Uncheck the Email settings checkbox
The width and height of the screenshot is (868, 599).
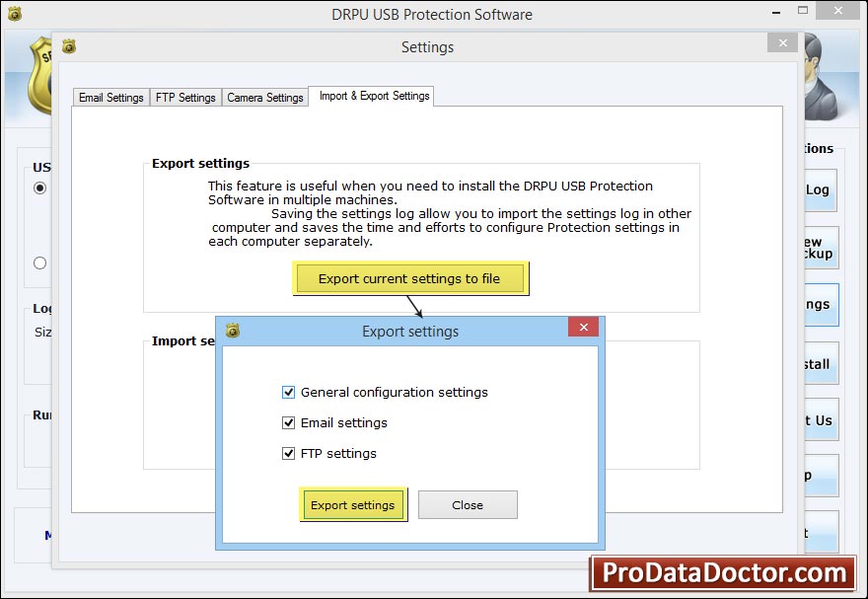tap(289, 422)
